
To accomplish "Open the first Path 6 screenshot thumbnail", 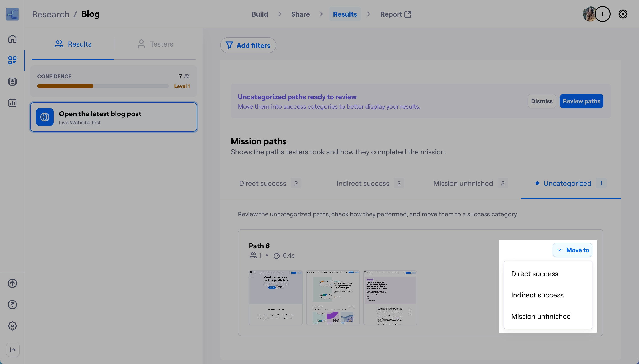I will click(276, 297).
